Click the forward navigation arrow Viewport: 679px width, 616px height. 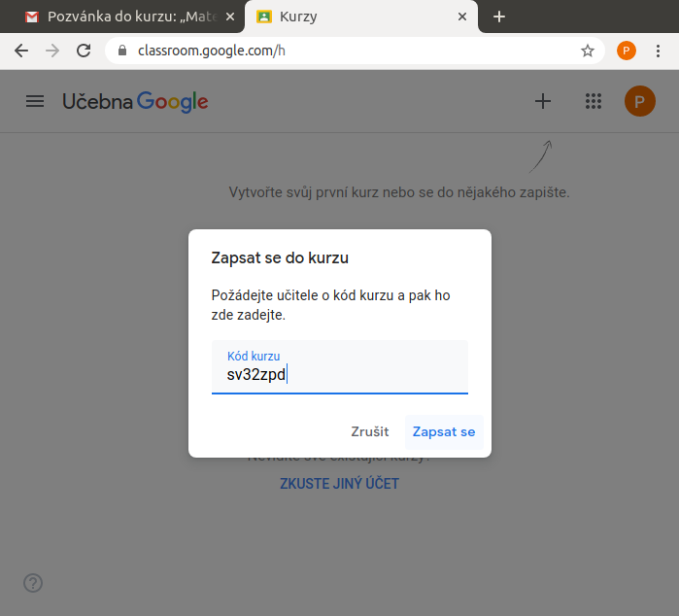pyautogui.click(x=52, y=51)
